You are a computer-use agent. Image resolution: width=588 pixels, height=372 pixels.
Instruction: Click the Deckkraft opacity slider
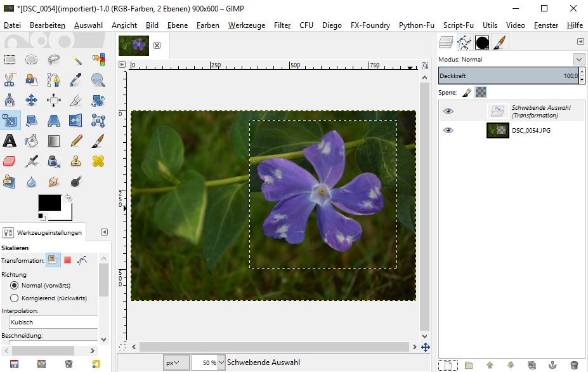click(507, 76)
